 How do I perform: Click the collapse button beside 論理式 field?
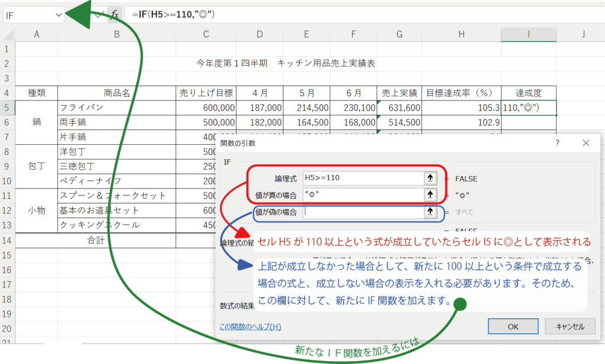click(430, 178)
